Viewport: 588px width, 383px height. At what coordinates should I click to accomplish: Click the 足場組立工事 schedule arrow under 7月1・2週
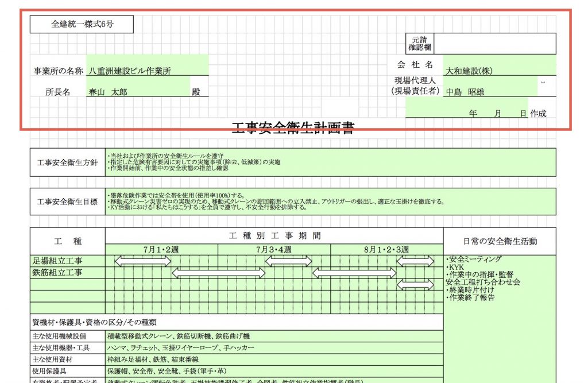143,261
